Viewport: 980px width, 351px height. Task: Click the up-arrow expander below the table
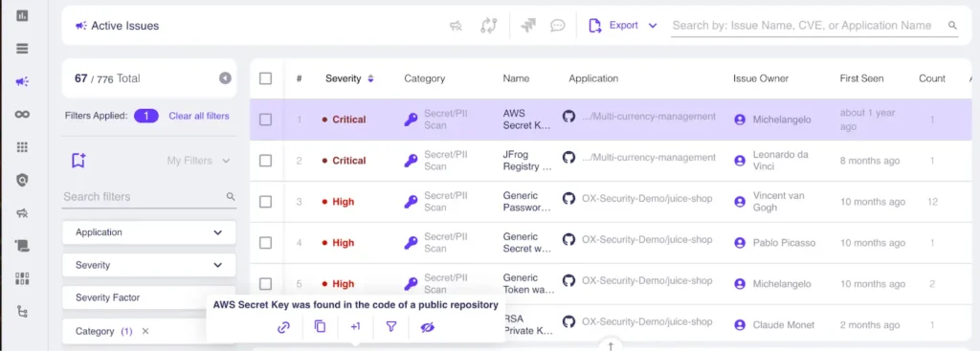coord(611,345)
